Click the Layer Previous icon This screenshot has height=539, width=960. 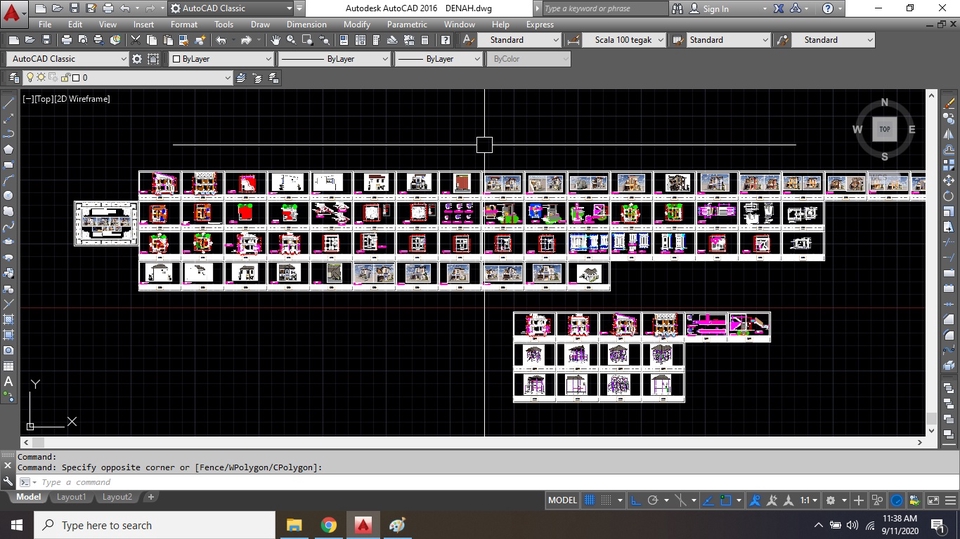click(x=257, y=78)
